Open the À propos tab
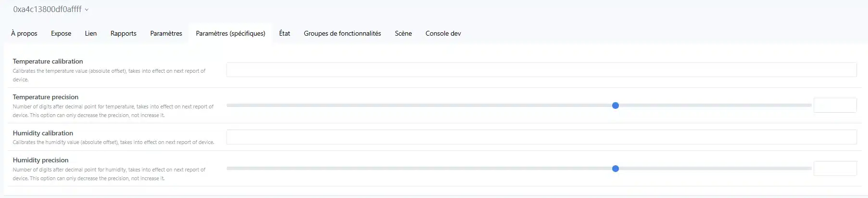 (x=24, y=33)
